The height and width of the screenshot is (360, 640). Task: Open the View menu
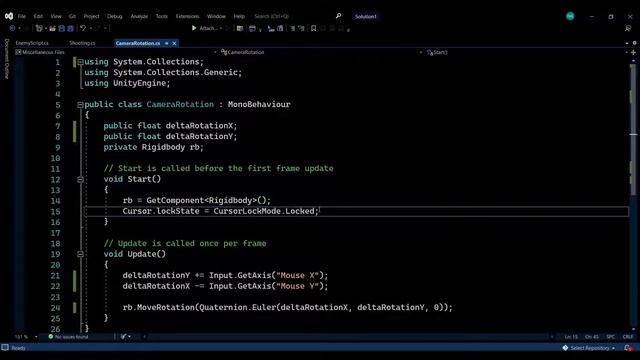click(56, 16)
